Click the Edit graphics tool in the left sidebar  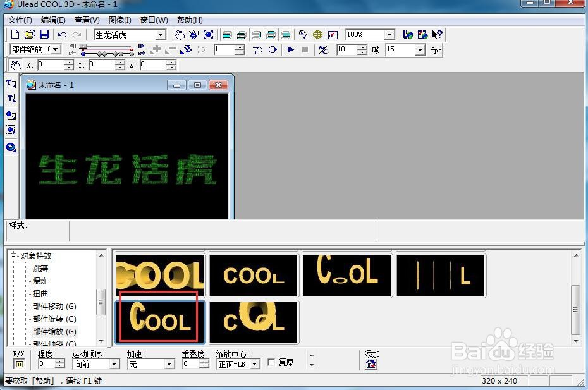11,130
